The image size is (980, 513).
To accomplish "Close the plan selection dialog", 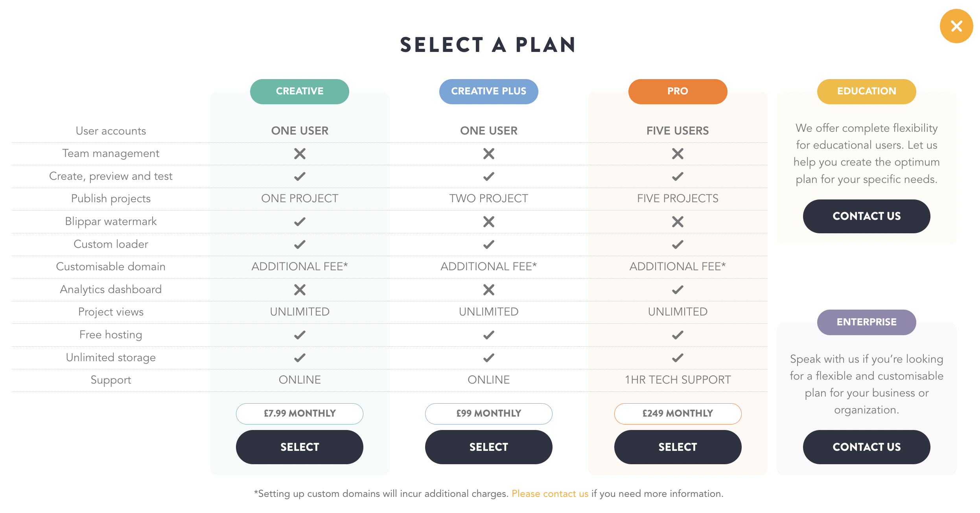I will pyautogui.click(x=956, y=26).
